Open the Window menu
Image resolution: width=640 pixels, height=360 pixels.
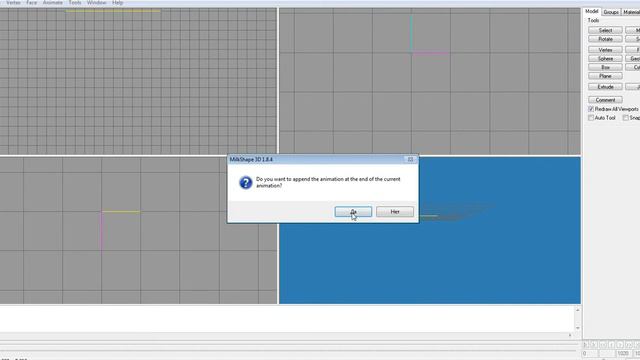[x=96, y=2]
